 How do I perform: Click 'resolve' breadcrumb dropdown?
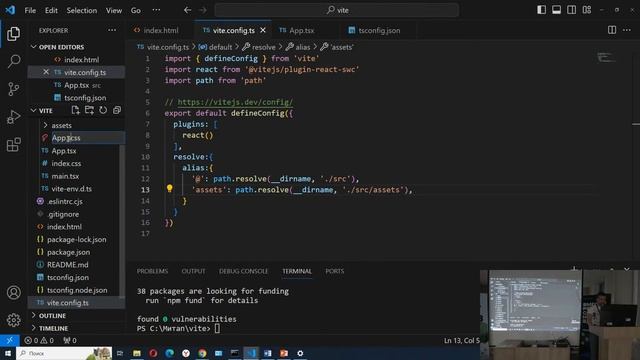pos(259,47)
